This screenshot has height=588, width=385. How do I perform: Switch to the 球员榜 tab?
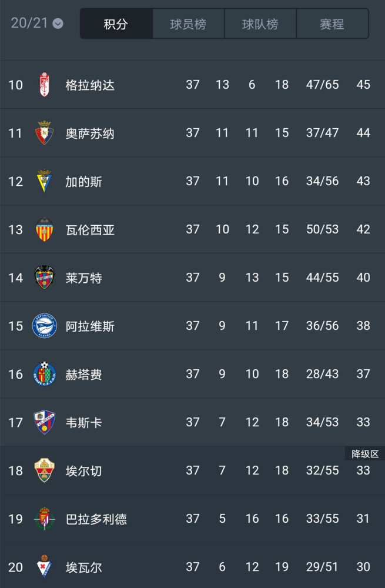tap(188, 24)
